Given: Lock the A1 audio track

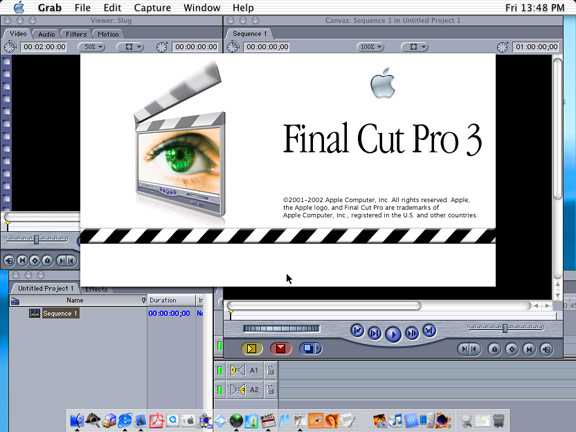Looking at the screenshot, I should click(270, 370).
